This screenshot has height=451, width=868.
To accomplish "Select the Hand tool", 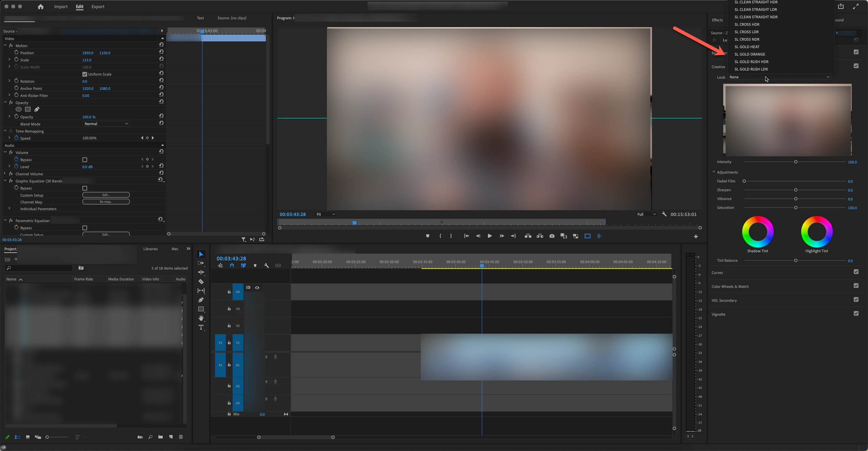I will pos(201,318).
